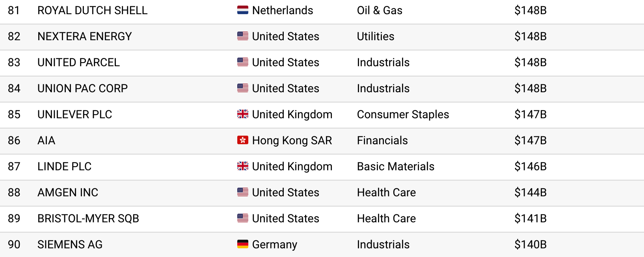The width and height of the screenshot is (644, 257).
Task: Click rank number 88
Action: pyautogui.click(x=14, y=192)
